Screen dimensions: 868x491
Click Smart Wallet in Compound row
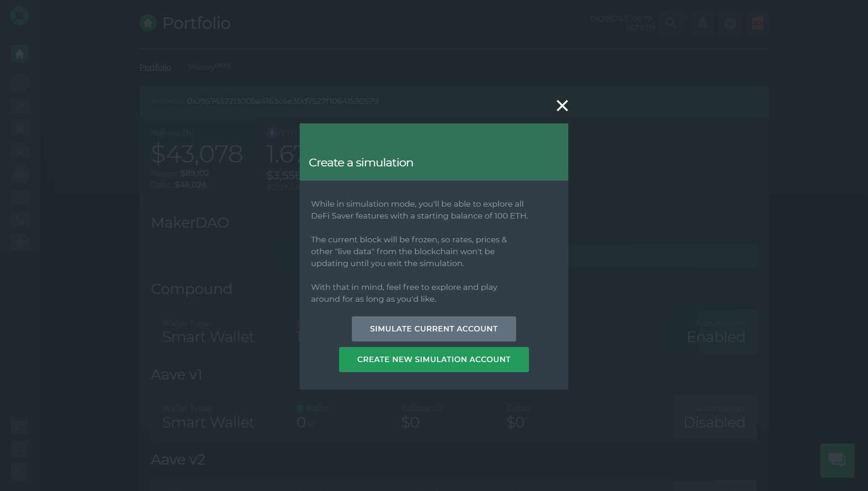point(208,337)
